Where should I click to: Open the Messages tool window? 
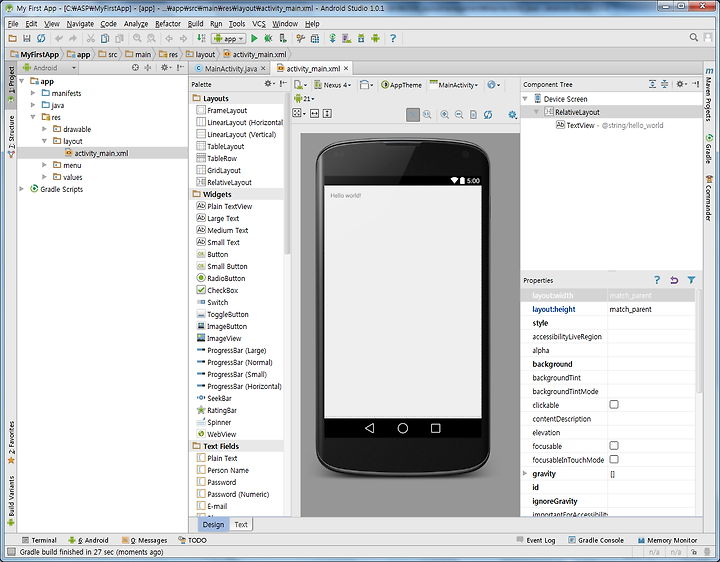click(145, 540)
